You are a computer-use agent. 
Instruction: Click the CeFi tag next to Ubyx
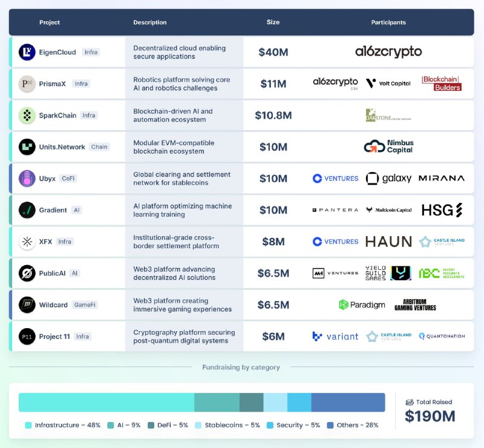point(68,178)
